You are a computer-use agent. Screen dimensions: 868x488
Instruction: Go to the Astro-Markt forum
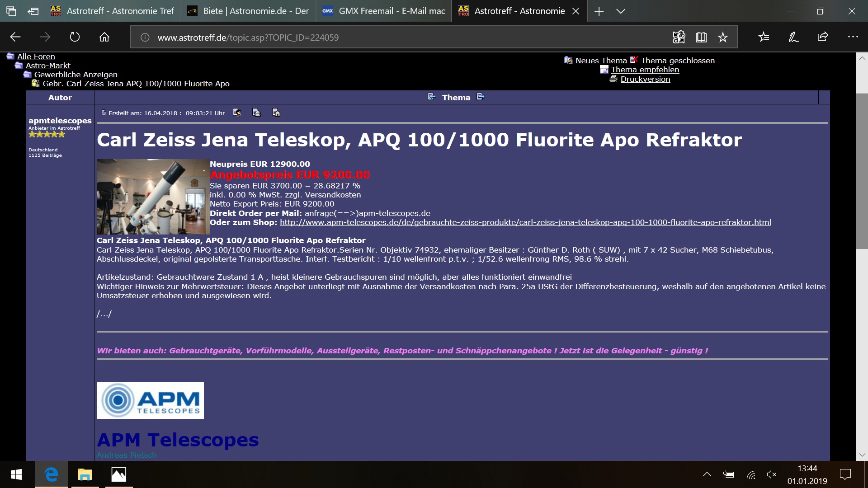(48, 66)
